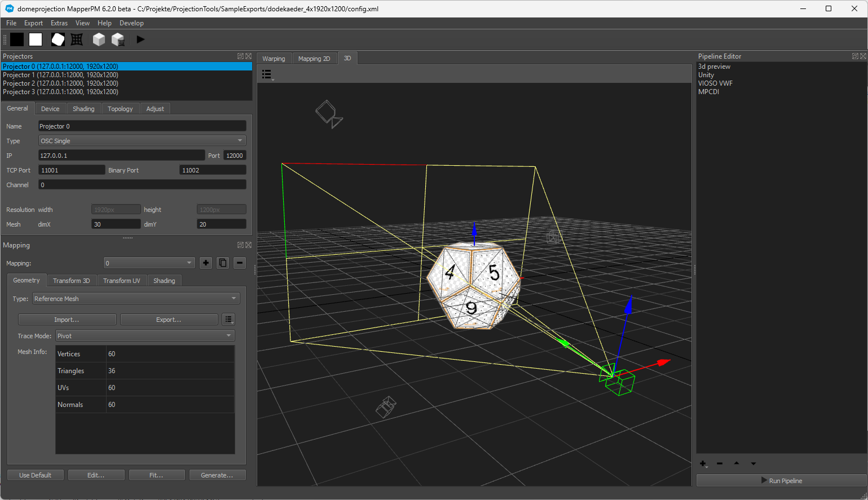Click the white screen toolbar icon
Screen dimensions: 868x500
click(x=36, y=39)
